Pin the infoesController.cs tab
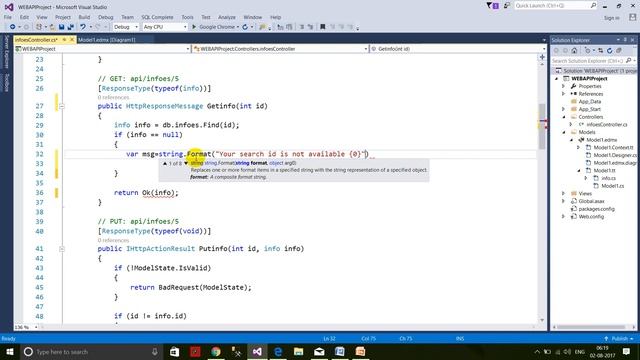 click(x=64, y=40)
